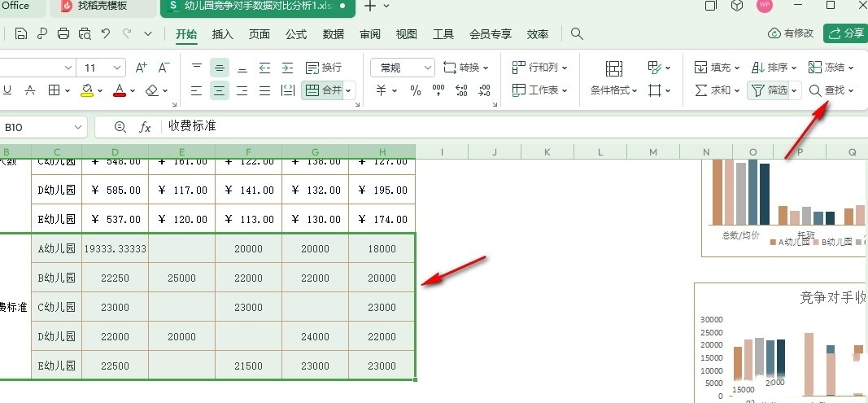Switch to the 插入 (Insert) tab
Image resolution: width=868 pixels, height=403 pixels.
[222, 34]
